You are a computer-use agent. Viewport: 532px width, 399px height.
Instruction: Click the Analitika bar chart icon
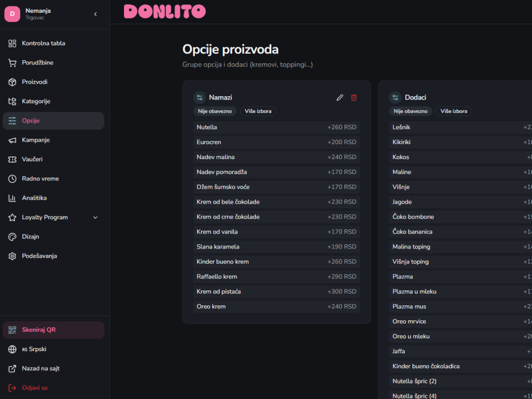[x=12, y=198]
